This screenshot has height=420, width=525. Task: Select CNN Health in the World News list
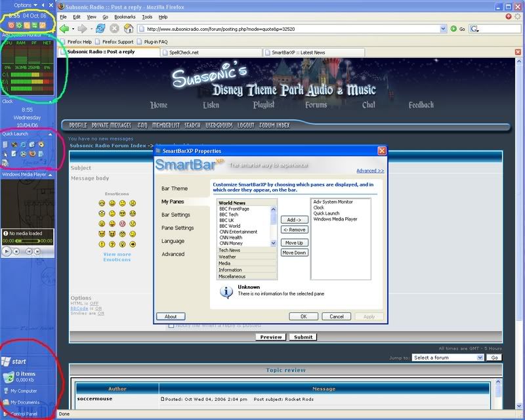coord(231,238)
